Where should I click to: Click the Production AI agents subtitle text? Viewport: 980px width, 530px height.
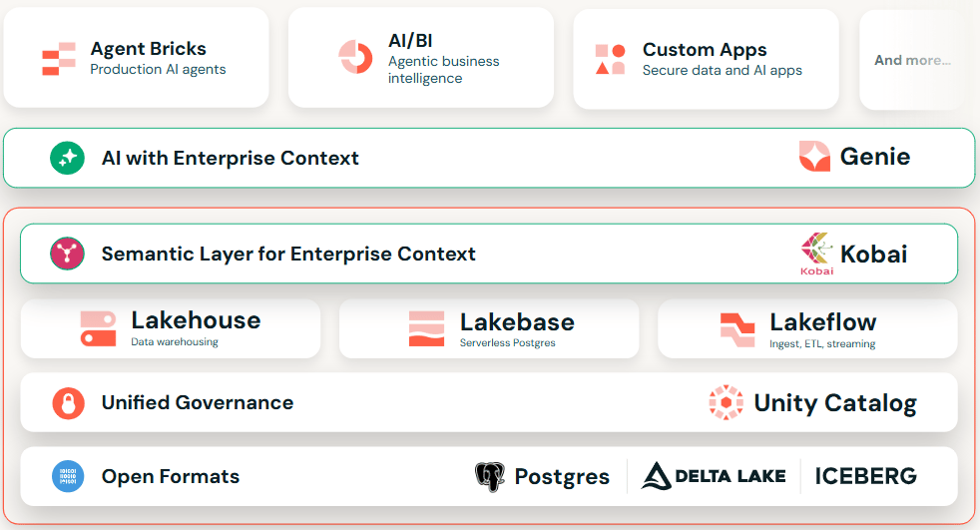(158, 70)
